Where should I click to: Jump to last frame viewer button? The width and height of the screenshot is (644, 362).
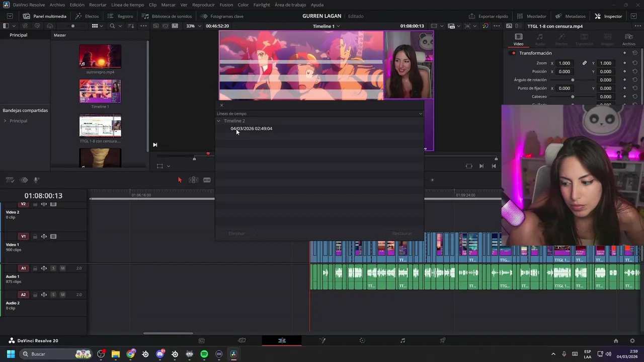point(481,166)
